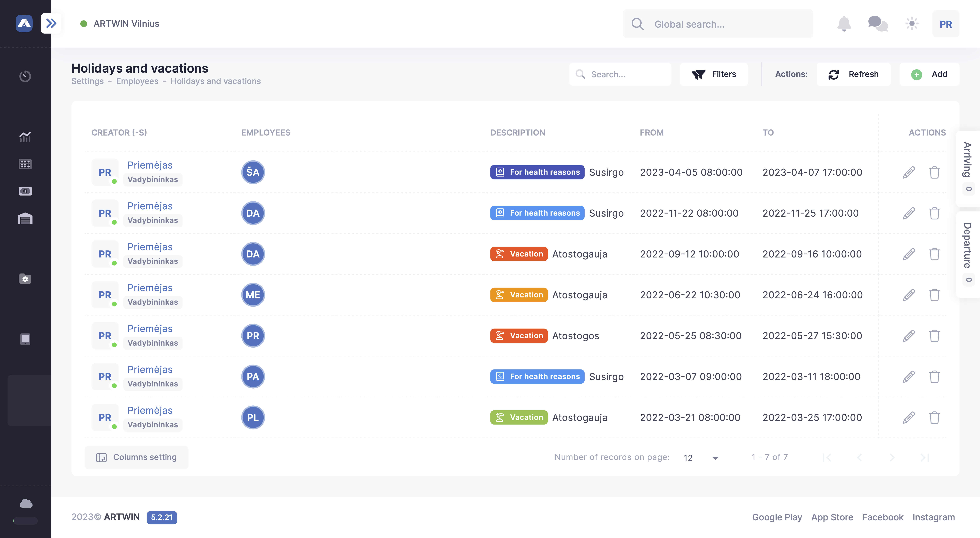The height and width of the screenshot is (538, 980).
Task: Open the clock/timer sidebar icon
Action: [x=25, y=76]
